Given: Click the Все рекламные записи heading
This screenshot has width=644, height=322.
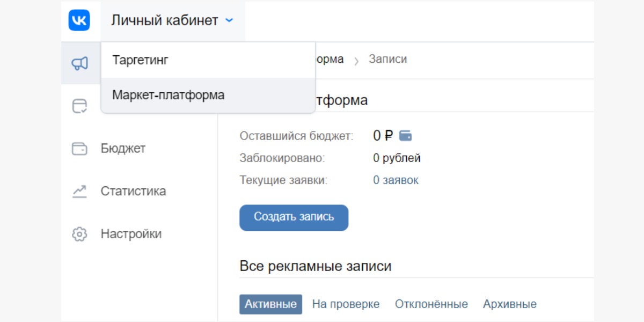Looking at the screenshot, I should tap(316, 266).
